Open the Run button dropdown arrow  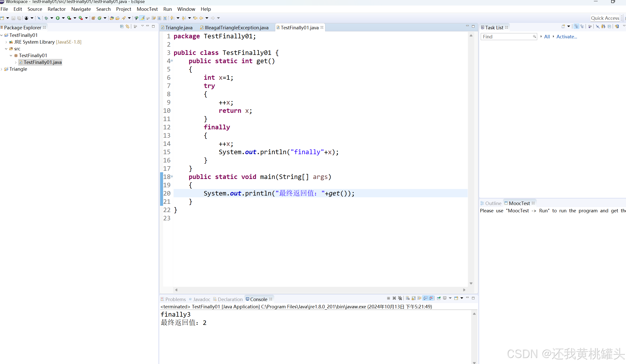click(63, 18)
